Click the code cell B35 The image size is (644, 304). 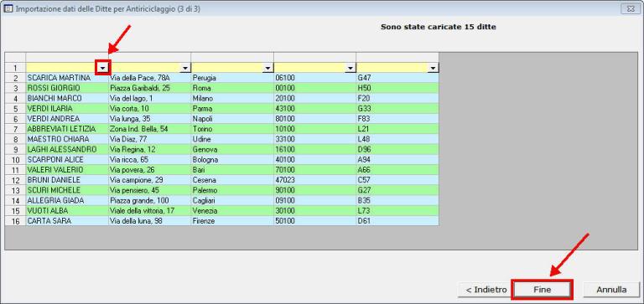(x=397, y=201)
